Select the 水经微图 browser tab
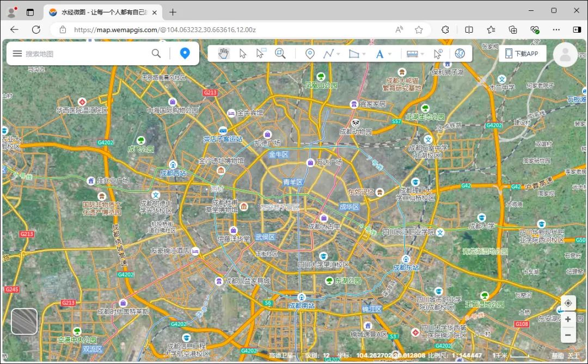Viewport: 588px width, 364px height. [103, 13]
